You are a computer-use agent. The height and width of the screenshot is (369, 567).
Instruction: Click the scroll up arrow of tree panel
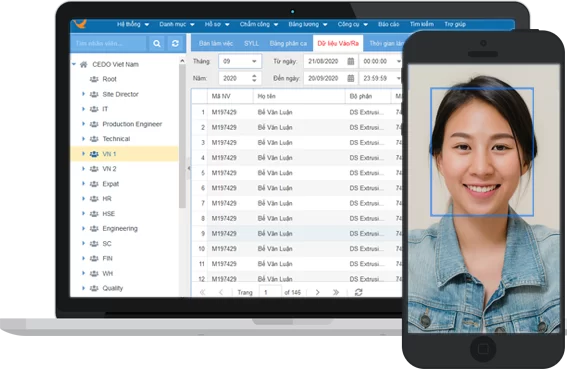tap(182, 61)
